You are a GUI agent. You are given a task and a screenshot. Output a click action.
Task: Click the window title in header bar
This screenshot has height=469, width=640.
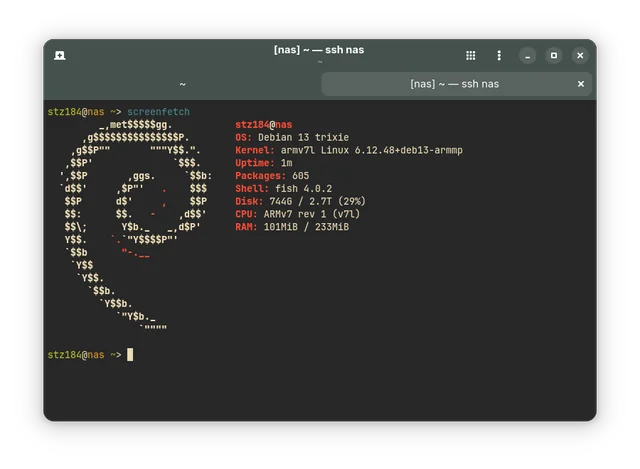coord(319,50)
